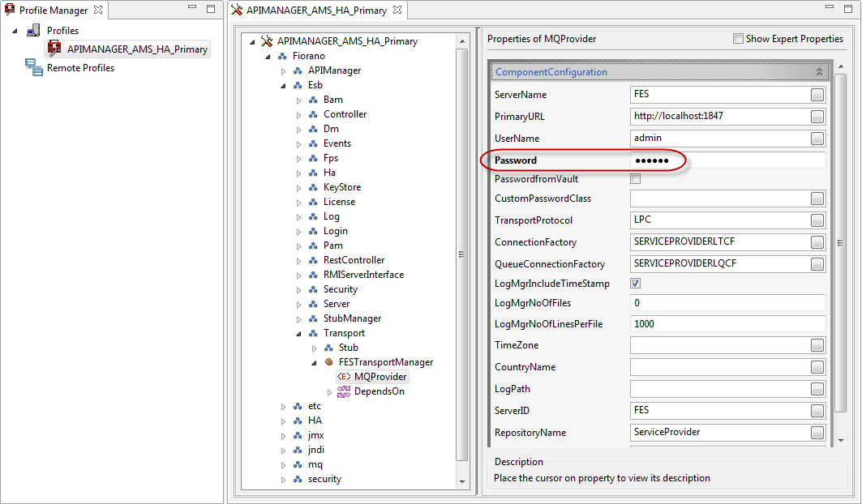
Task: Click the tree panel vertical scrollbar
Action: 461,254
